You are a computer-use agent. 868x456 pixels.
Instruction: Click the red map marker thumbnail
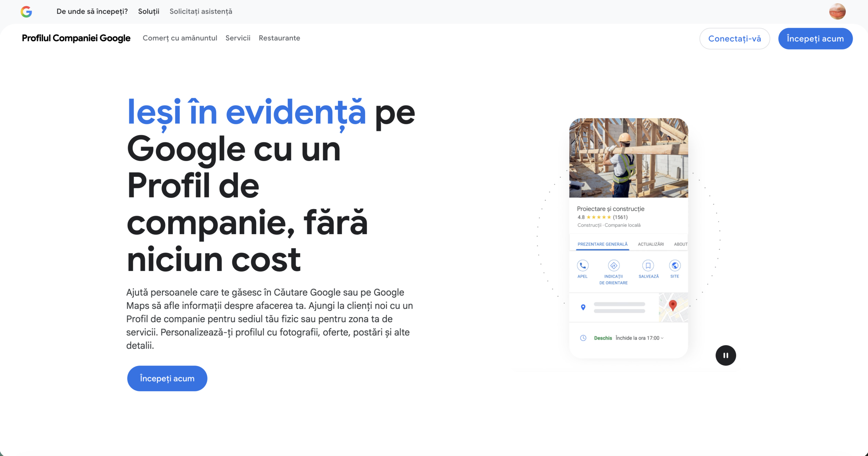click(673, 307)
